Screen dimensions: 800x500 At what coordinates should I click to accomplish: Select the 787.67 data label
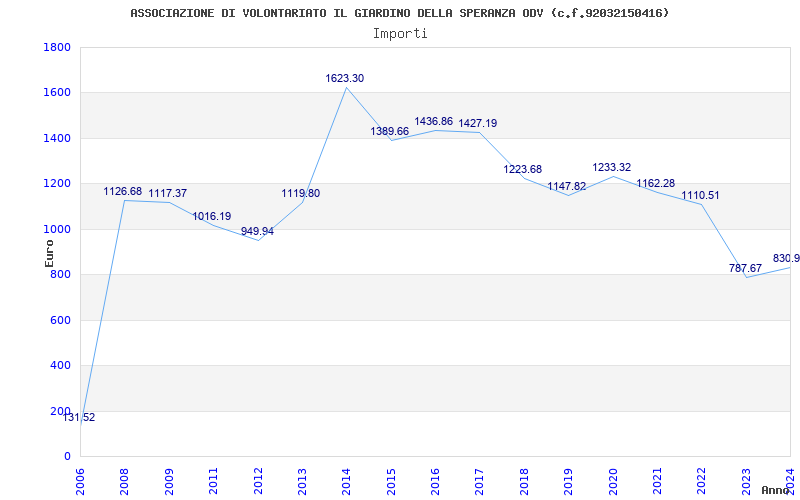point(745,268)
